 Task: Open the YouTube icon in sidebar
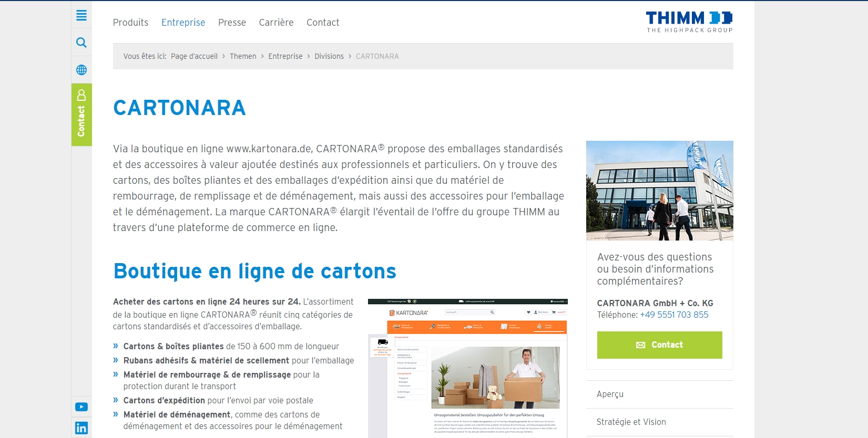click(x=81, y=407)
